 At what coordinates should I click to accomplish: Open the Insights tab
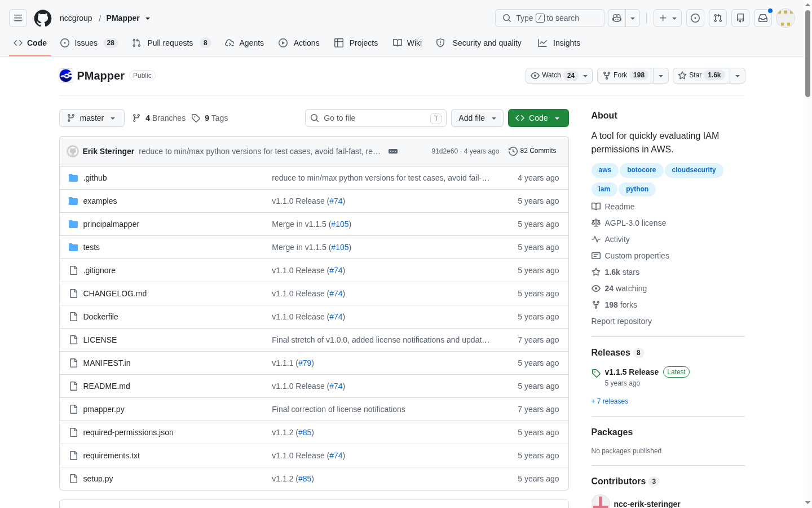pos(559,43)
